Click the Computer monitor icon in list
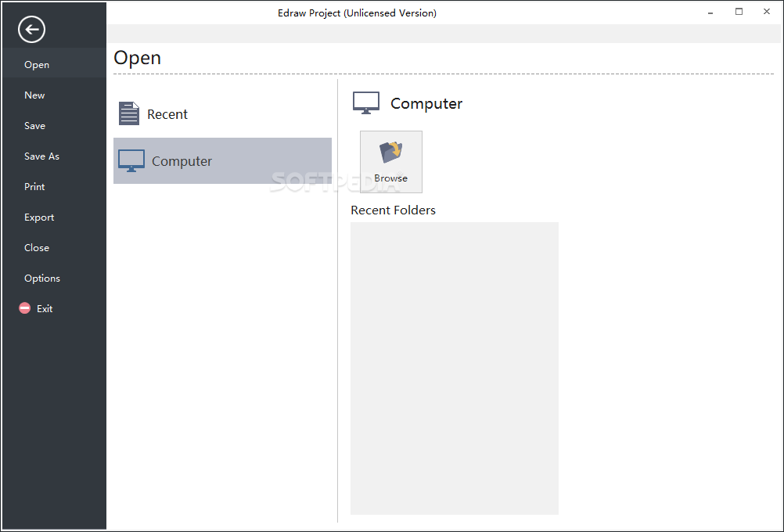 (x=131, y=161)
